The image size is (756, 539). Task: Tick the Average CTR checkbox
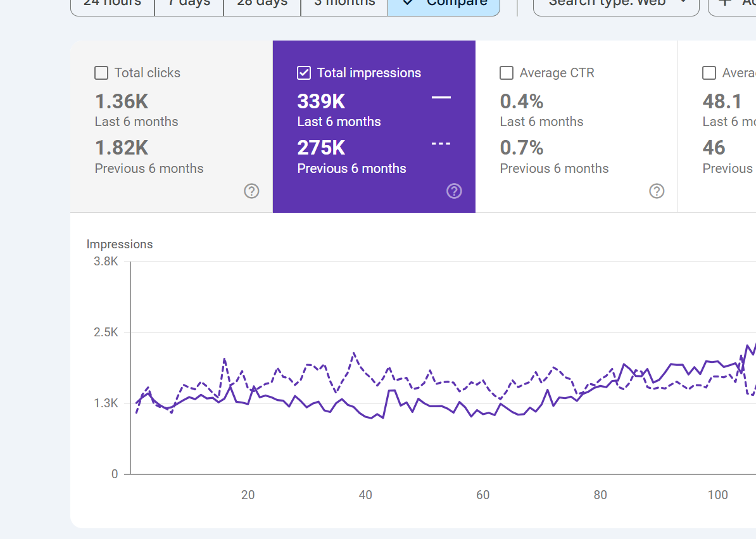click(507, 73)
